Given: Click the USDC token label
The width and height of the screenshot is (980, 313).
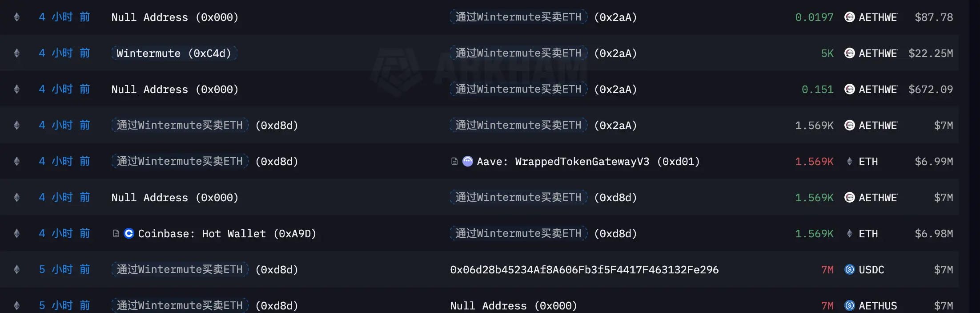Looking at the screenshot, I should [871, 269].
